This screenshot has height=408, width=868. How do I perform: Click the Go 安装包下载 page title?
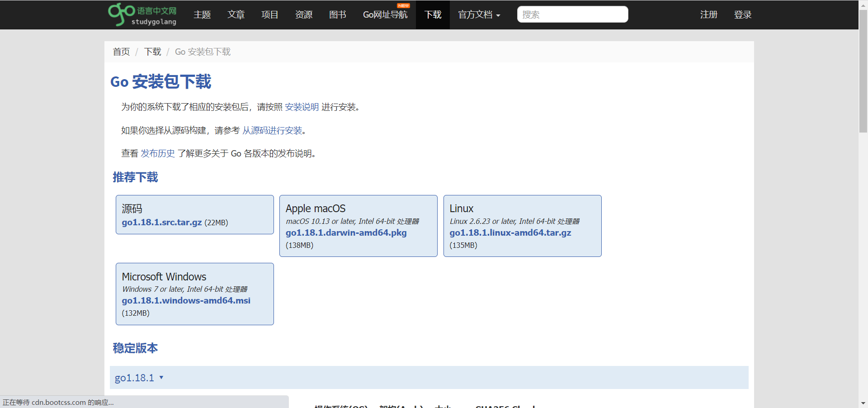click(x=161, y=82)
